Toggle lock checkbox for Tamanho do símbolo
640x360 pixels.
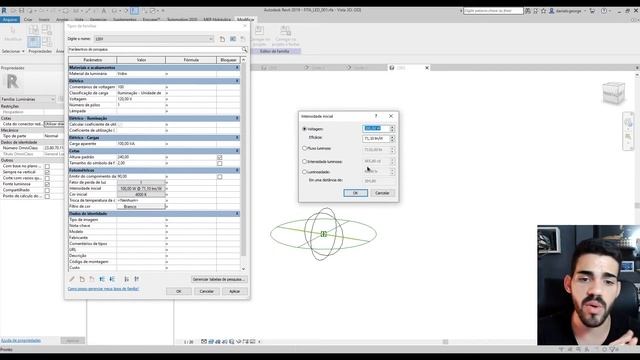coord(220,163)
